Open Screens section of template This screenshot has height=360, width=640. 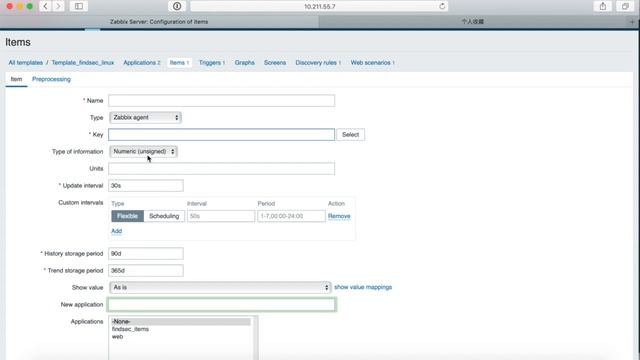(x=275, y=62)
